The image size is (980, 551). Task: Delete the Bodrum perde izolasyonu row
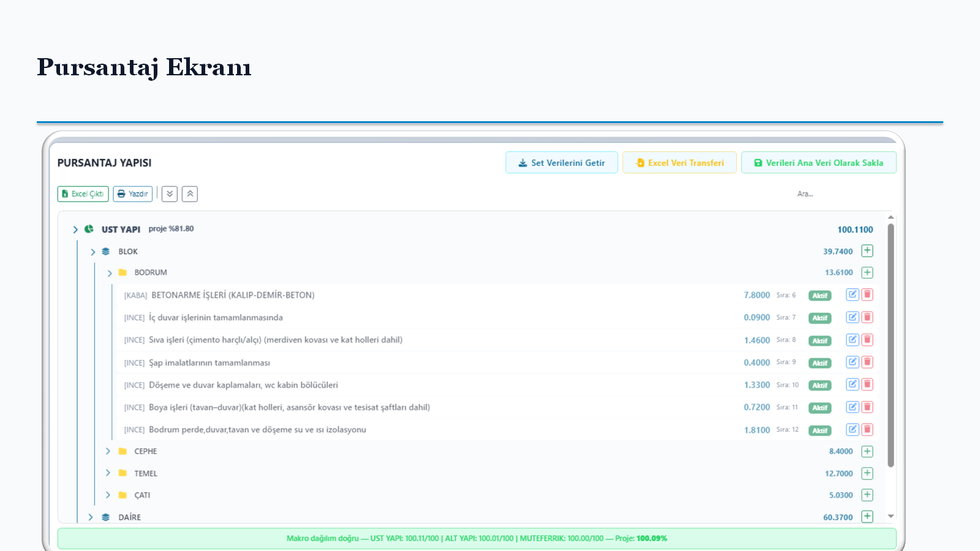(867, 429)
